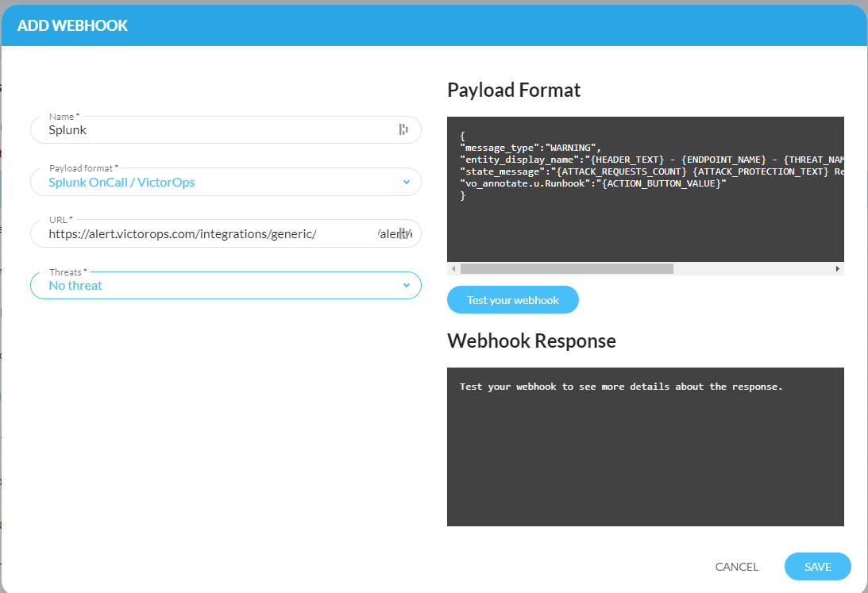868x593 pixels.
Task: Save the webhook
Action: coord(818,567)
